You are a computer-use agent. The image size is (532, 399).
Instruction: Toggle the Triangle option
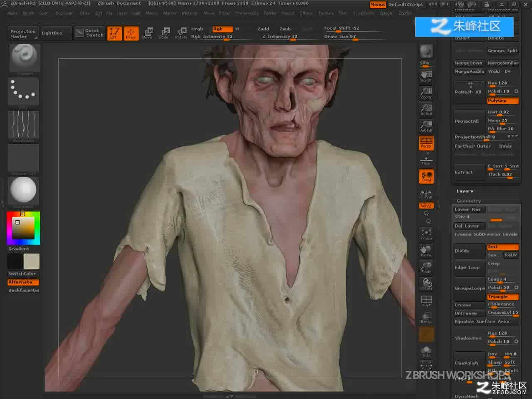point(502,297)
